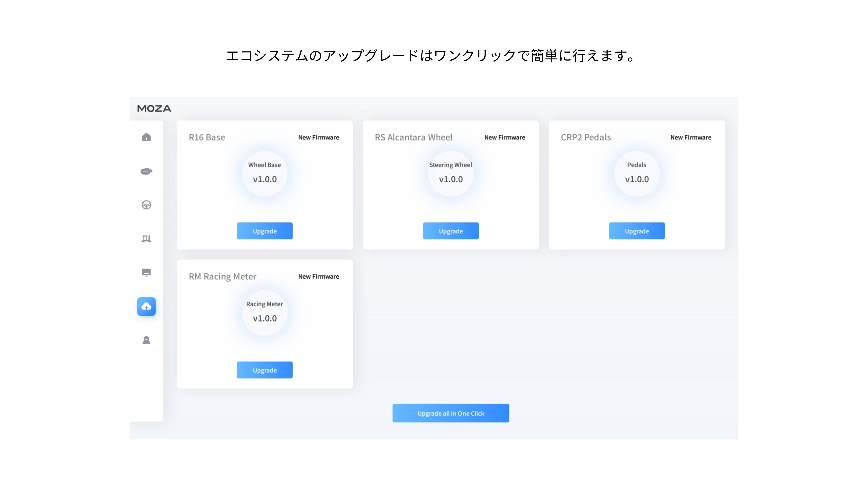Open the steering wheel settings icon
Image resolution: width=868 pixels, height=488 pixels.
(146, 205)
